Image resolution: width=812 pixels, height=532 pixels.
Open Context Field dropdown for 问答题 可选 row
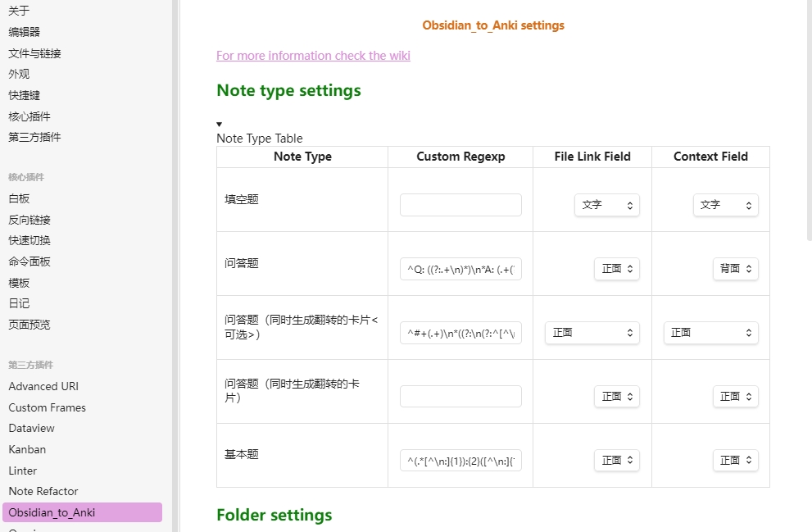pos(710,333)
